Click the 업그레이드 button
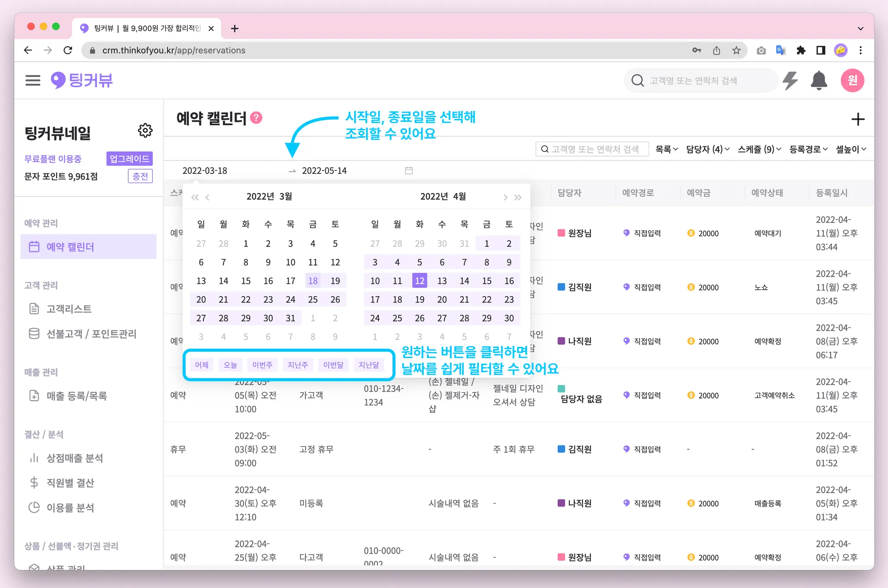 coord(129,159)
